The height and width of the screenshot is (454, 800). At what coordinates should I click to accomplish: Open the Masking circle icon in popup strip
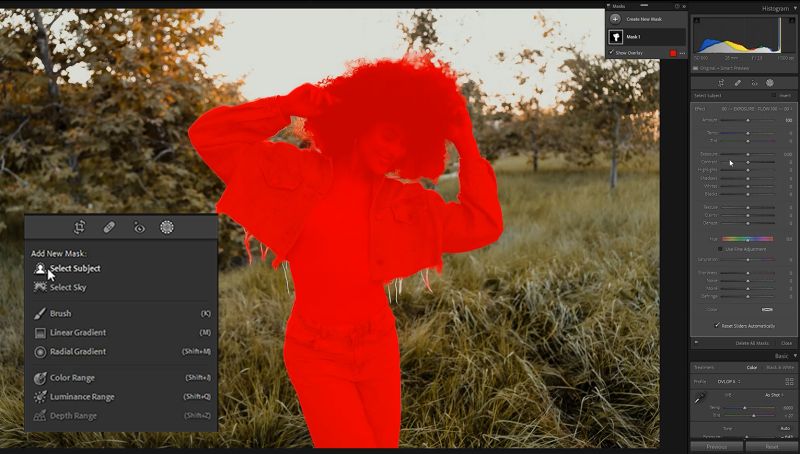(x=167, y=227)
